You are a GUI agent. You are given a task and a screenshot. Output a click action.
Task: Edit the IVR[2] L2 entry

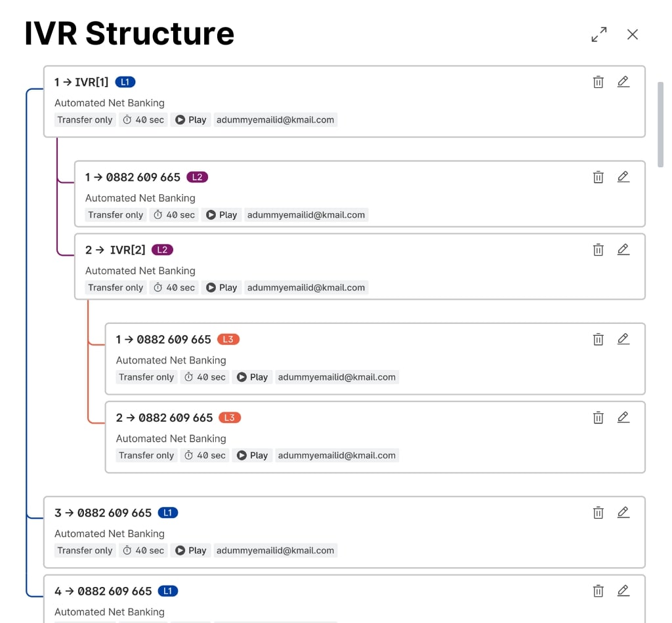pos(623,250)
